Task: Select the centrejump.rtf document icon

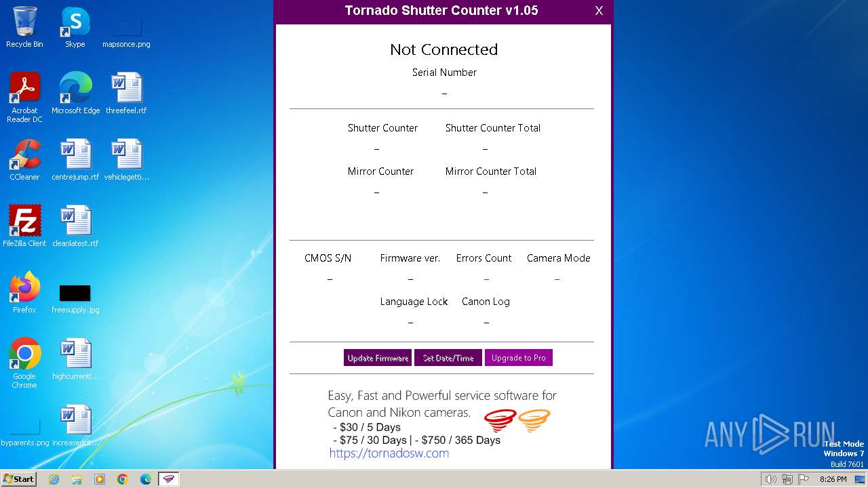Action: (75, 160)
